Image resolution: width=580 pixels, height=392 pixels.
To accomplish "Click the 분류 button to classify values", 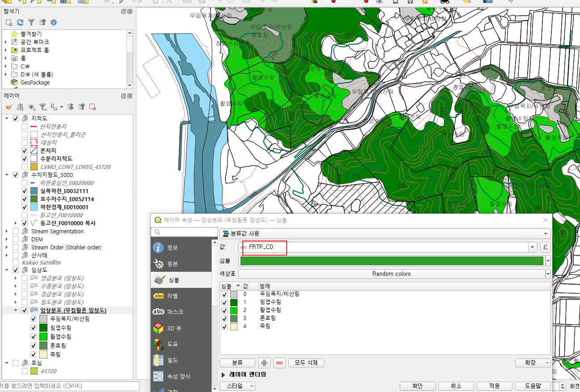I will (237, 362).
